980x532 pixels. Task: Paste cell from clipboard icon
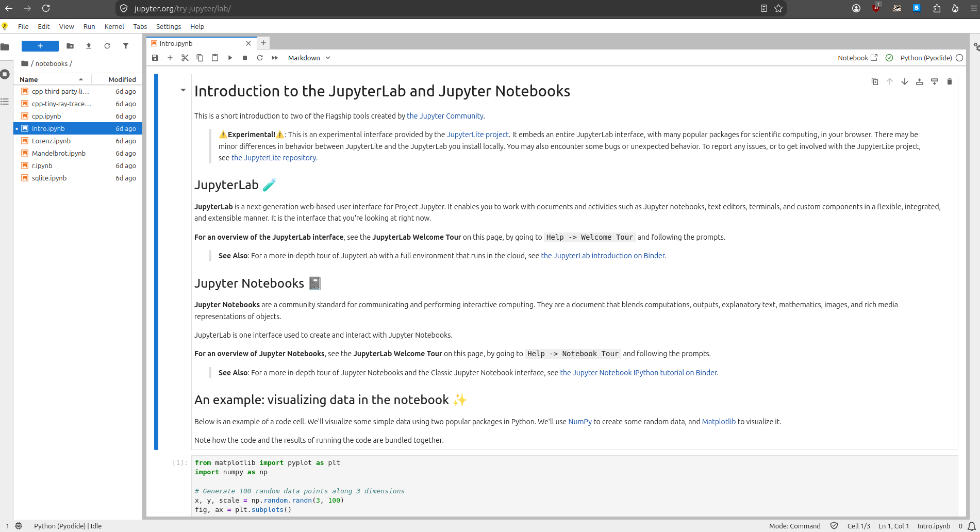point(215,58)
